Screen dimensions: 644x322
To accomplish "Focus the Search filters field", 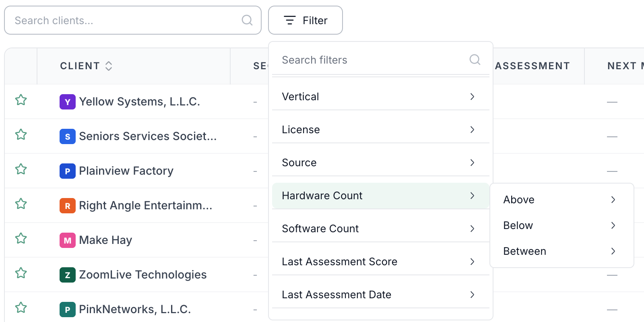I will point(381,60).
